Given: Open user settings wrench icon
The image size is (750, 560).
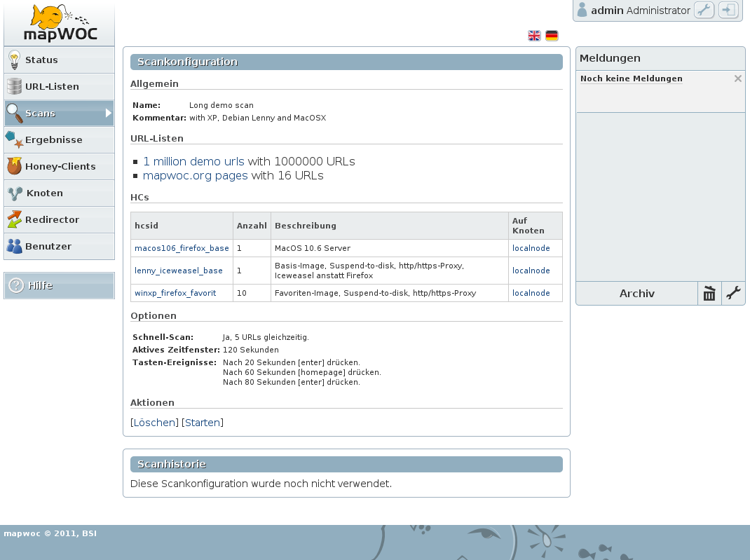Looking at the screenshot, I should click(704, 10).
